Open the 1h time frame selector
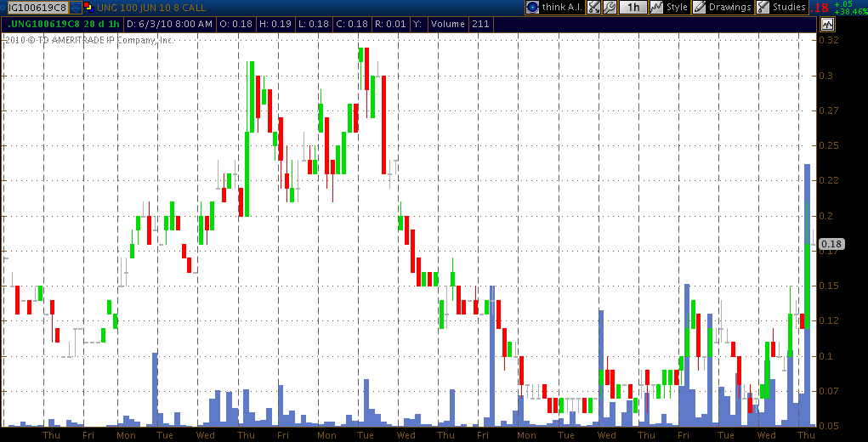Screen dimensions: 868x442 [x=633, y=7]
